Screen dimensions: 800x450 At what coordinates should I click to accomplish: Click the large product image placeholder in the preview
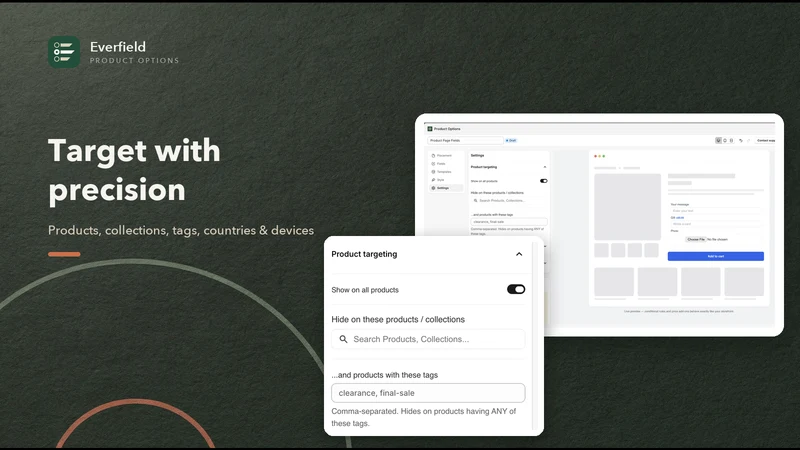click(627, 207)
